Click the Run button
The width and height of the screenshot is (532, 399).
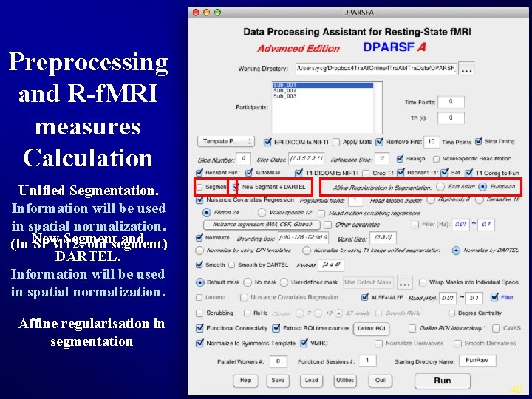tap(443, 381)
